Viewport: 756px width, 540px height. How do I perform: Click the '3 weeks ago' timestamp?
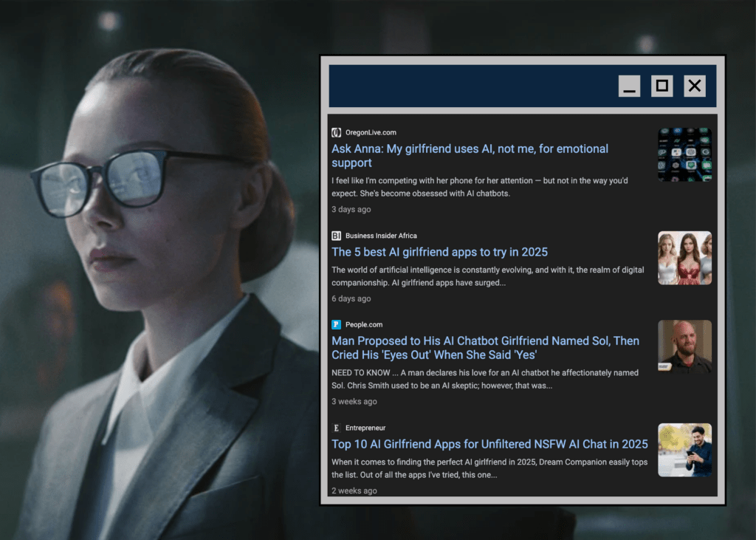(354, 402)
